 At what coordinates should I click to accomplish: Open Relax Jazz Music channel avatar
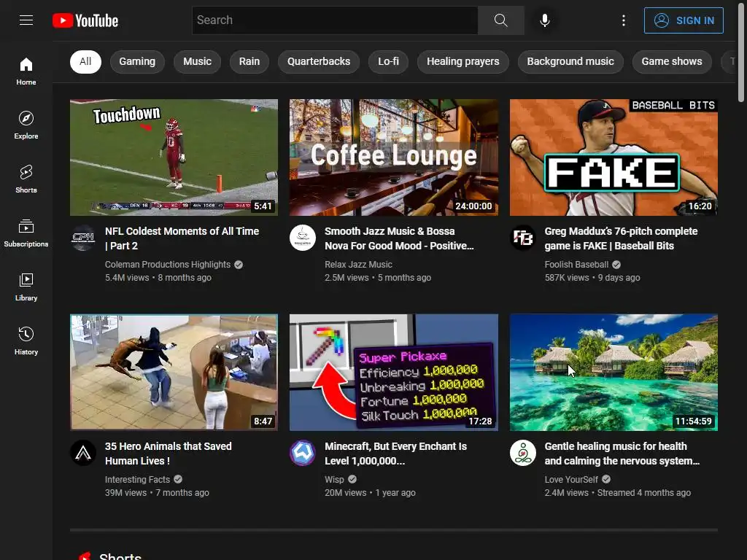point(303,238)
